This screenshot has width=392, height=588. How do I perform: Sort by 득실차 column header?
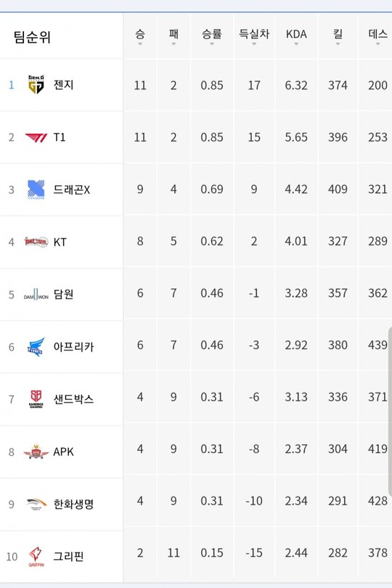254,36
